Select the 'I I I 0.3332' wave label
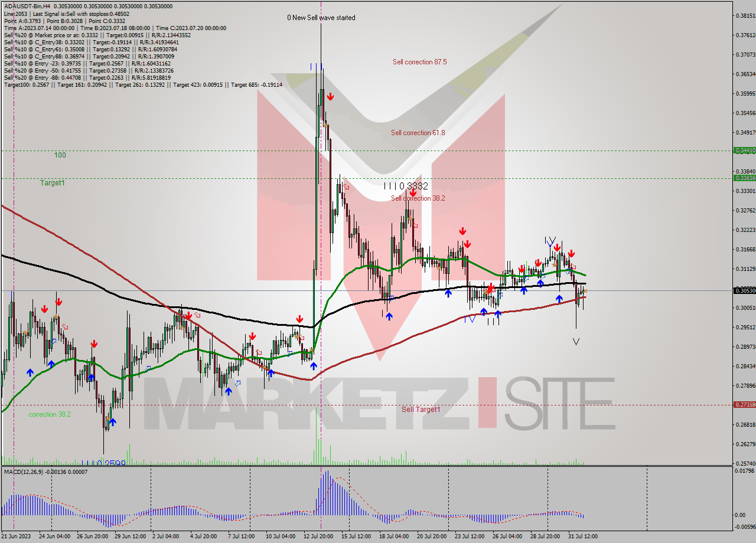 click(x=406, y=186)
